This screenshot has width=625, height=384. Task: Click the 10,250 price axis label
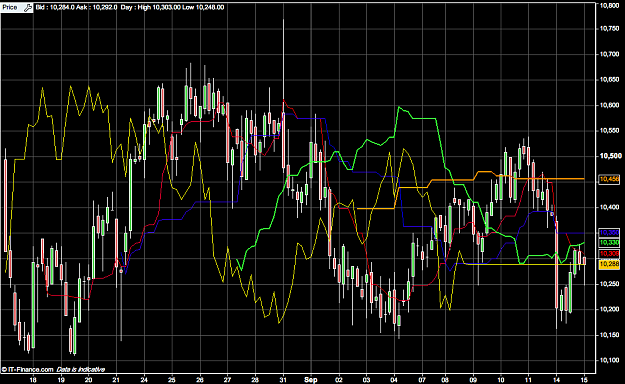point(609,284)
